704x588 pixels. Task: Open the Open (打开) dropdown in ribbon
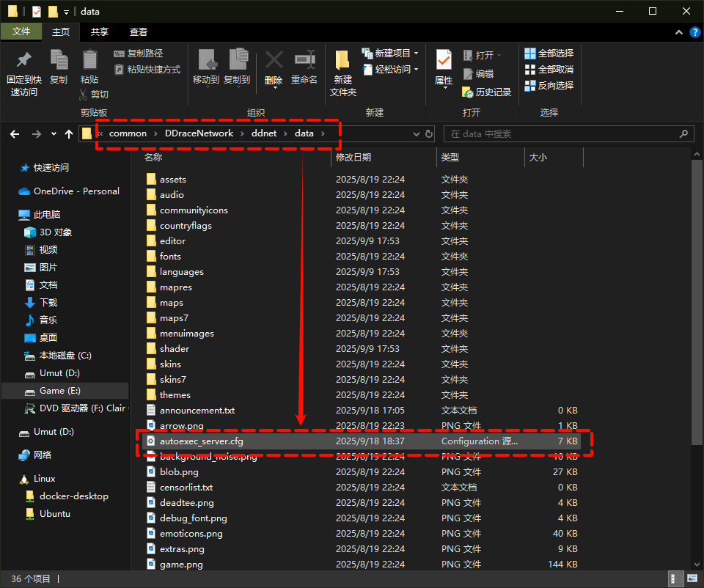pyautogui.click(x=483, y=55)
